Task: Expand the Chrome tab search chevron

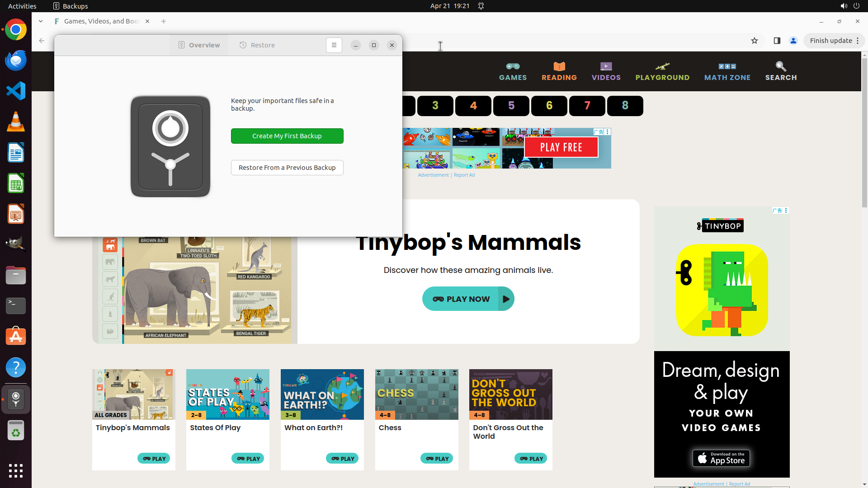Action: tap(41, 21)
